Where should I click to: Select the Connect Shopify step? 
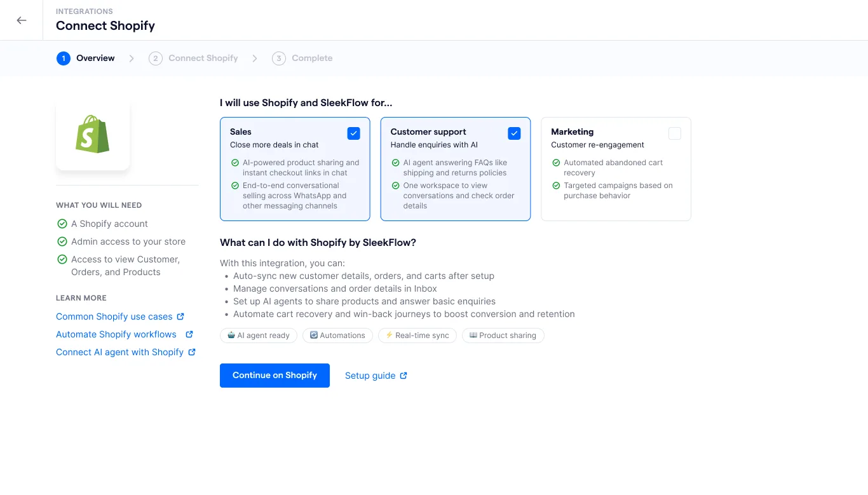(203, 58)
